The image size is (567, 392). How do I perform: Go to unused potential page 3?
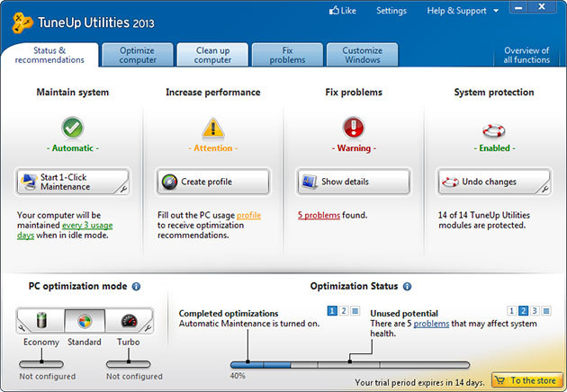(535, 310)
